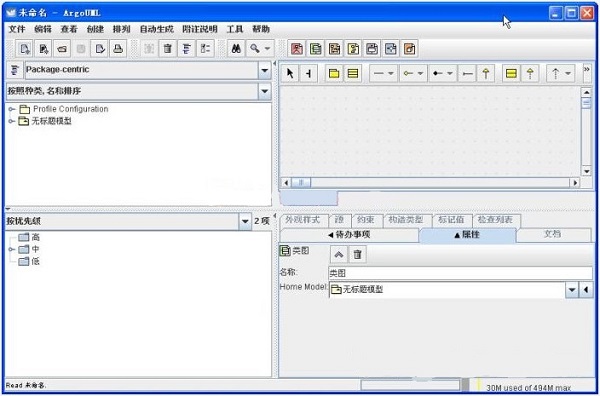Create a new Collaboration diagram
The height and width of the screenshot is (396, 600).
(x=353, y=49)
